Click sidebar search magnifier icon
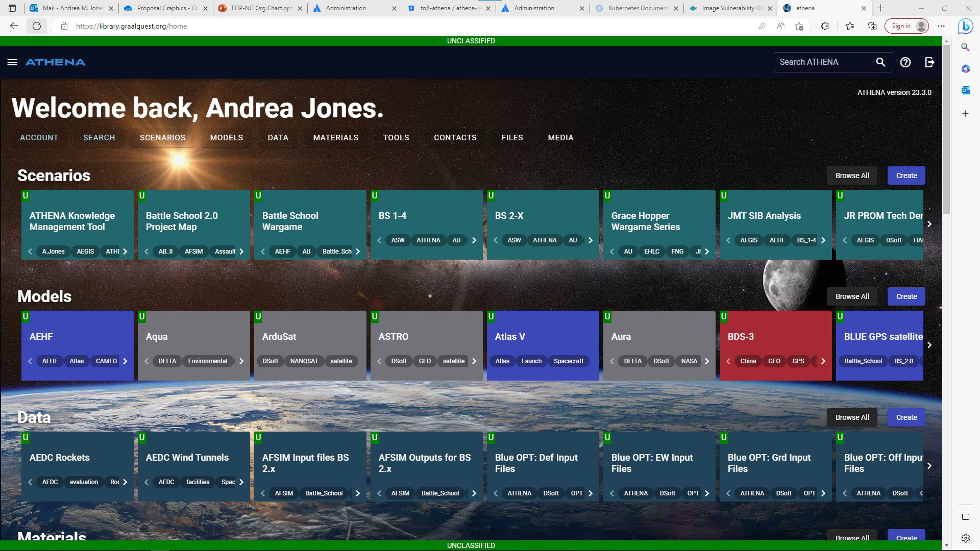Screen dimensions: 980x551 point(965,47)
